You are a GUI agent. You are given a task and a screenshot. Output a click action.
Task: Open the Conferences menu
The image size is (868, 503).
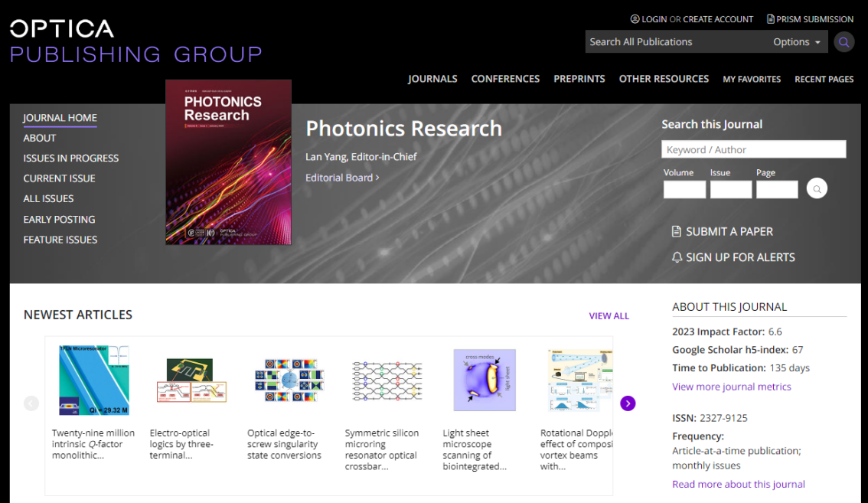click(x=505, y=79)
